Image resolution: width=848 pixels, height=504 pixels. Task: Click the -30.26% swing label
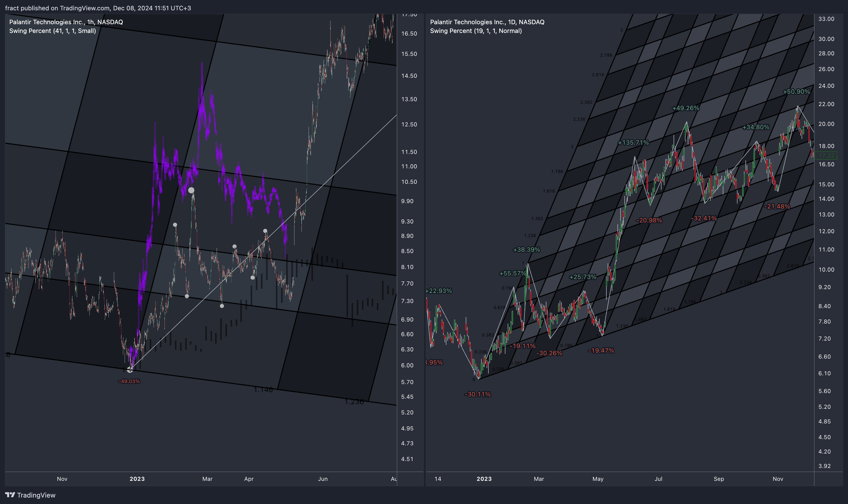click(x=549, y=353)
